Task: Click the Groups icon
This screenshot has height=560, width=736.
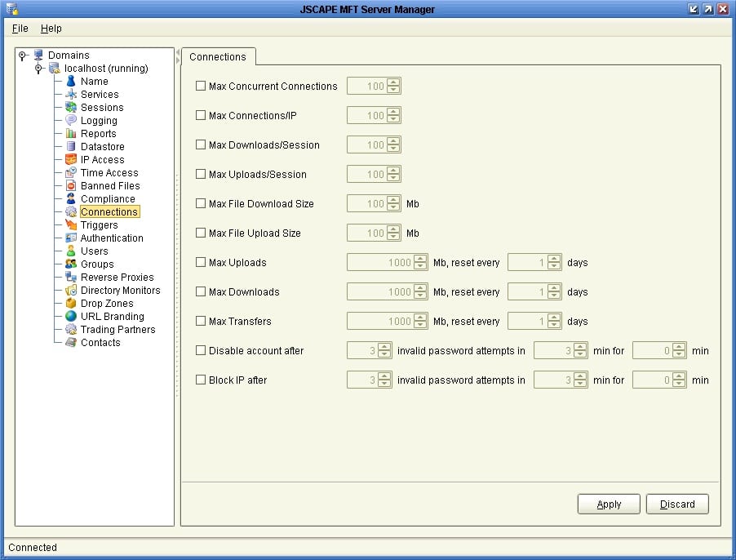Action: tap(71, 264)
